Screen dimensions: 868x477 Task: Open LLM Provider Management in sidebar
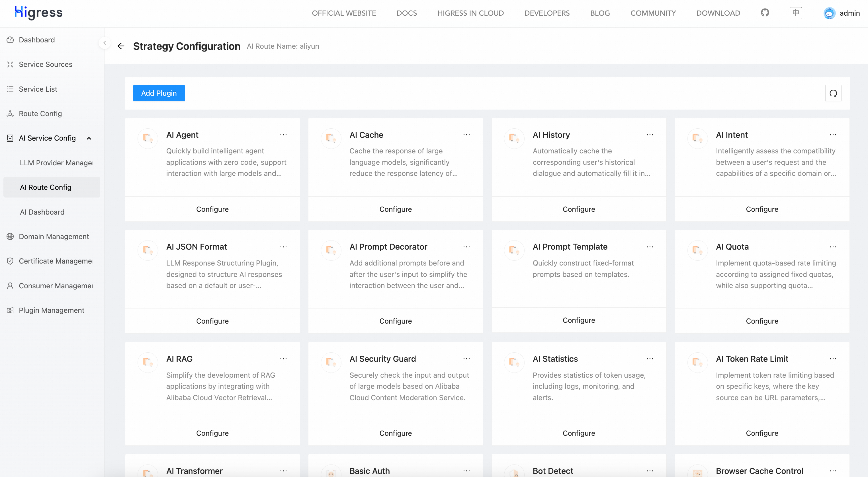(x=56, y=163)
